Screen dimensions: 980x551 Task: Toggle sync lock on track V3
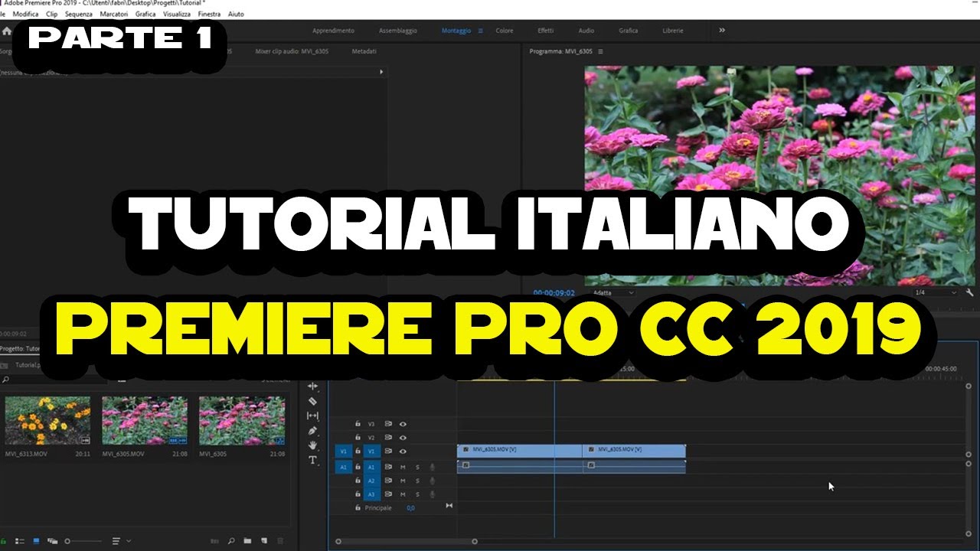pyautogui.click(x=388, y=423)
